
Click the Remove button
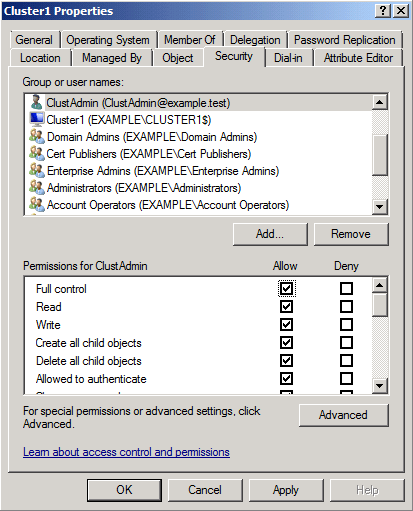pyautogui.click(x=351, y=234)
